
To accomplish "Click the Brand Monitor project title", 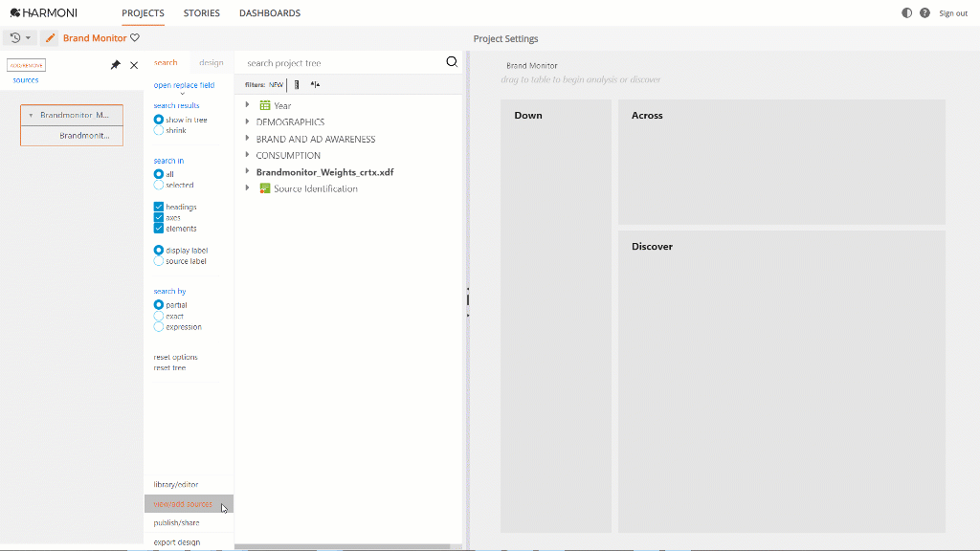I will 95,38.
